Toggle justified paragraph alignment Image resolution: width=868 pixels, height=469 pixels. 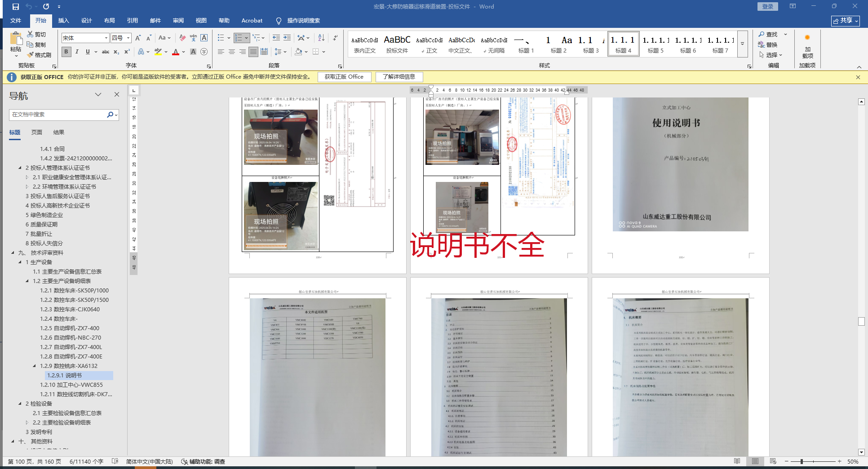[253, 52]
